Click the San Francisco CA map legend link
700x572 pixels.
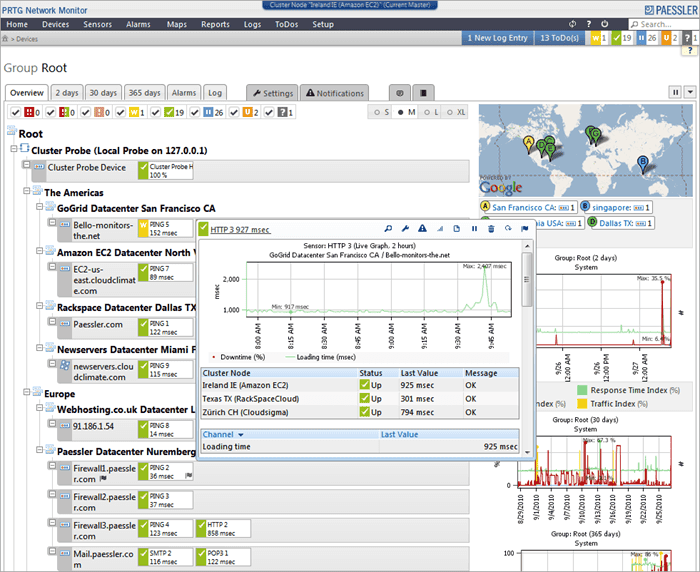[524, 208]
